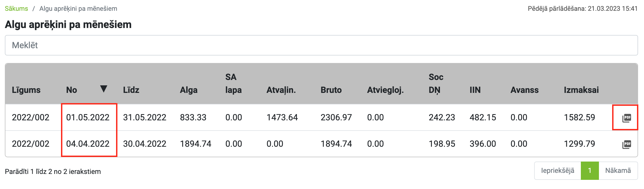644x189 pixels.
Task: Sort by the Atviegloj. column header
Action: coord(385,90)
